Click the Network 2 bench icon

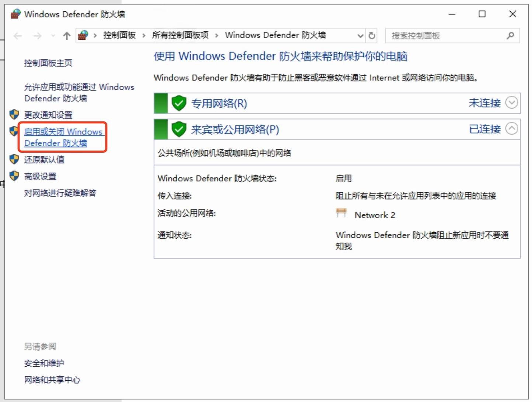tap(341, 213)
